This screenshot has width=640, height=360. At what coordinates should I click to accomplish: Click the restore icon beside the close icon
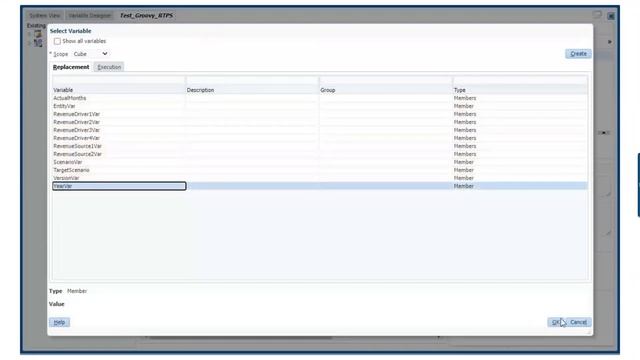[x=597, y=15]
